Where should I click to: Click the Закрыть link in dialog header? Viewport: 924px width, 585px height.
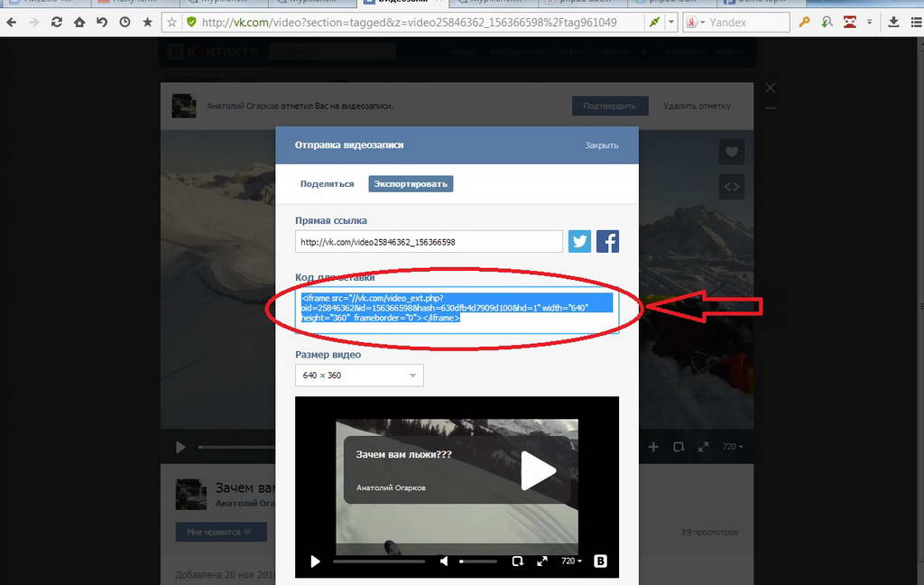coord(601,145)
